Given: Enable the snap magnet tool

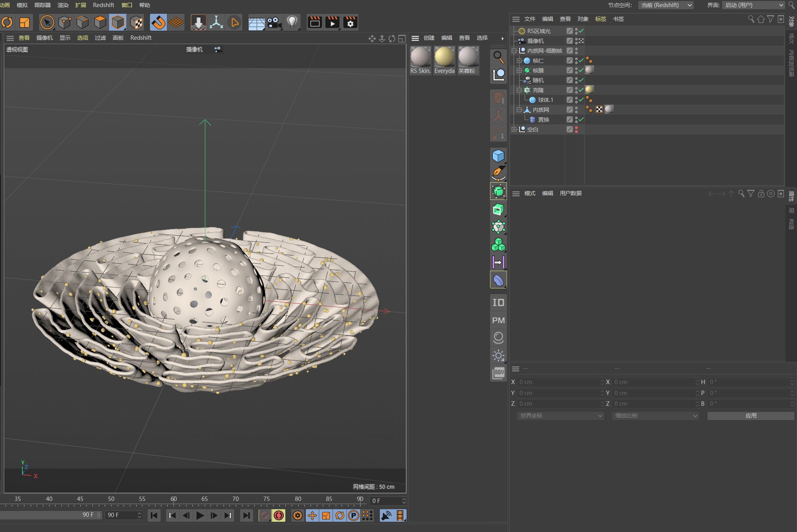Looking at the screenshot, I should pyautogui.click(x=159, y=22).
